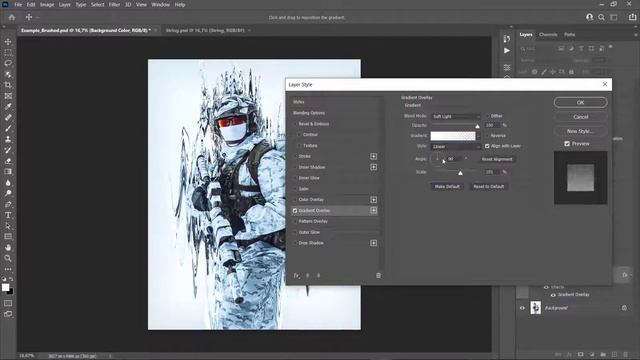
Task: Click the Reset Alignment button
Action: point(497,159)
